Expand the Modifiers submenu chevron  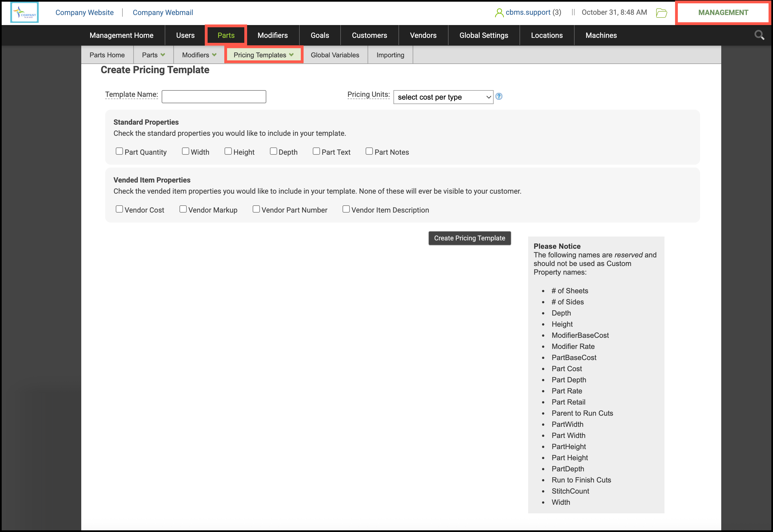[214, 55]
